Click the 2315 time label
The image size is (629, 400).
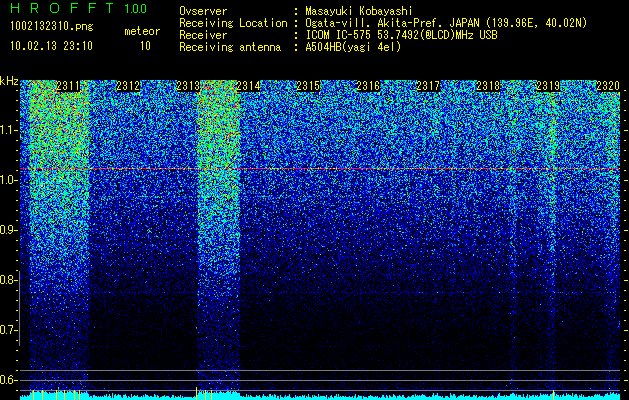tap(308, 86)
